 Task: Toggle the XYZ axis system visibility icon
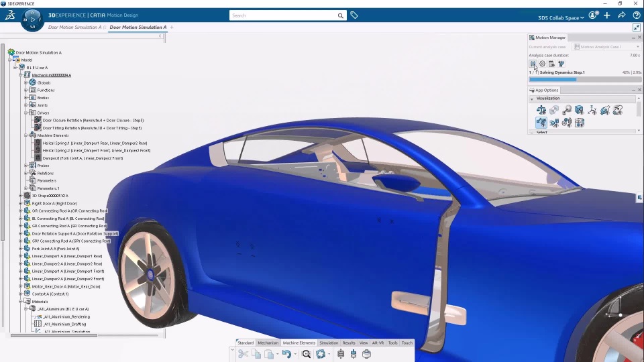pos(592,109)
